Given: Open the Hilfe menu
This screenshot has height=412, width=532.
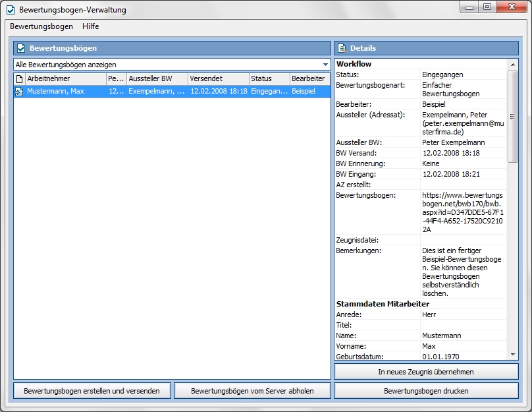Looking at the screenshot, I should point(91,26).
